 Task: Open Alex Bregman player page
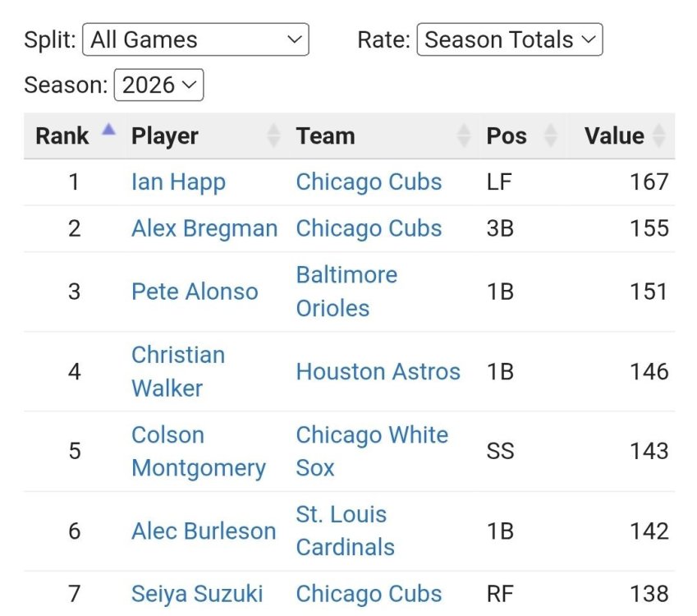pos(204,228)
